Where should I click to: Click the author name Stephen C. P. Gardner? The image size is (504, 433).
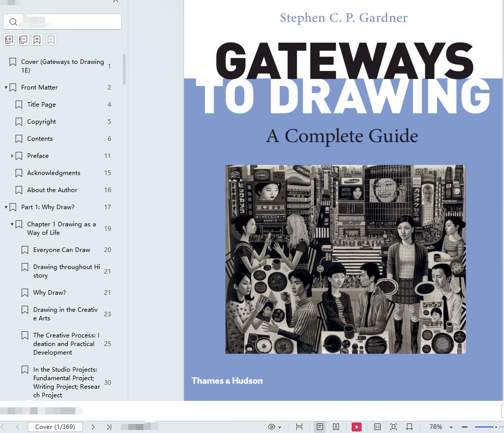point(344,18)
